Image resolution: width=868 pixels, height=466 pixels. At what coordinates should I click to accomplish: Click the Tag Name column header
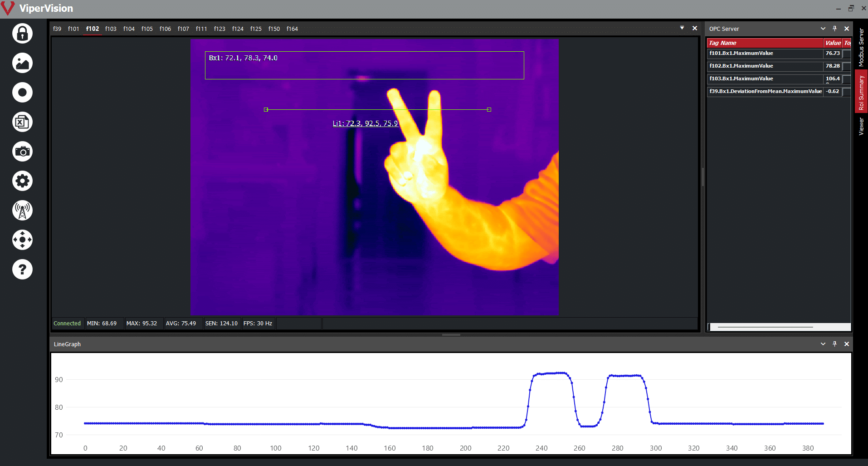pos(764,43)
